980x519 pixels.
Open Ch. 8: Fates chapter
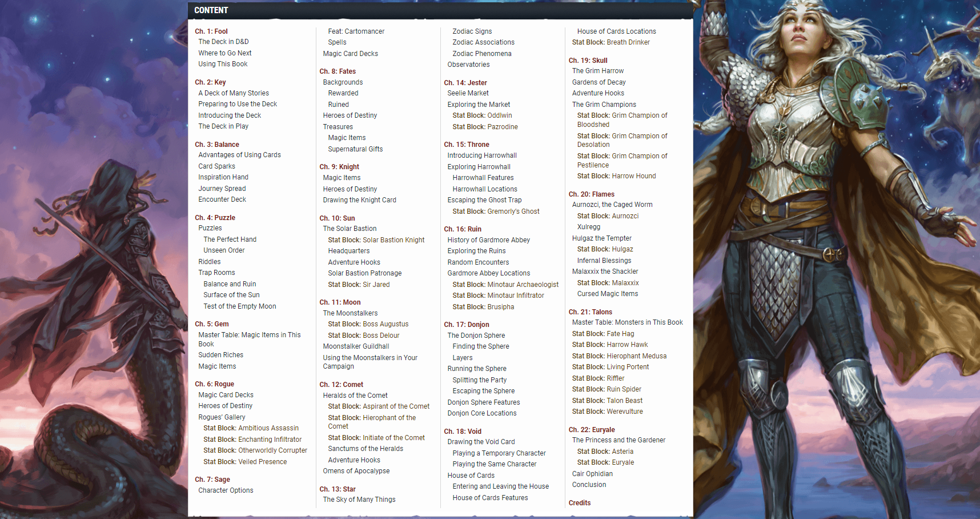coord(338,71)
